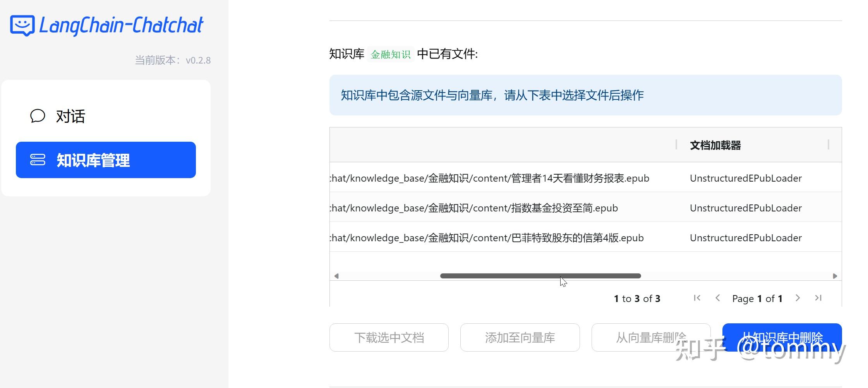This screenshot has width=868, height=388.
Task: Click the next page arrow icon
Action: click(798, 298)
